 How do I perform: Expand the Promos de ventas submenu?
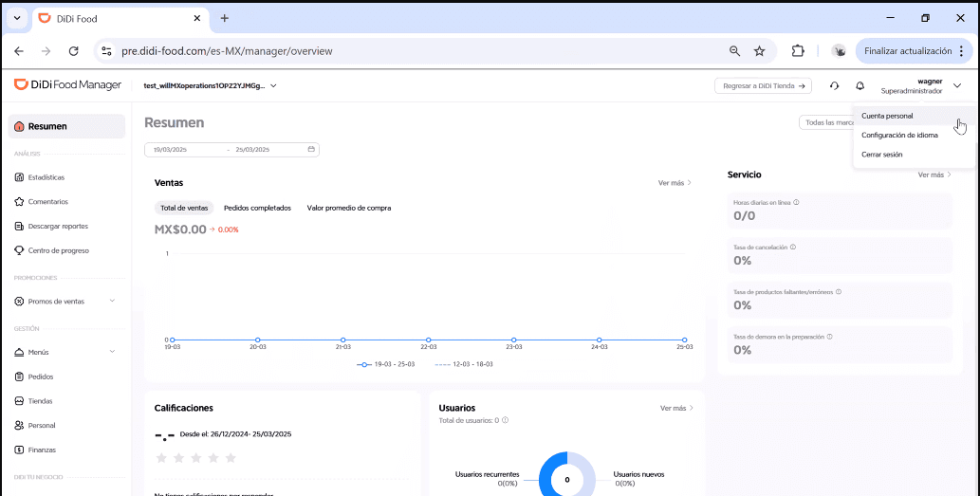click(112, 302)
